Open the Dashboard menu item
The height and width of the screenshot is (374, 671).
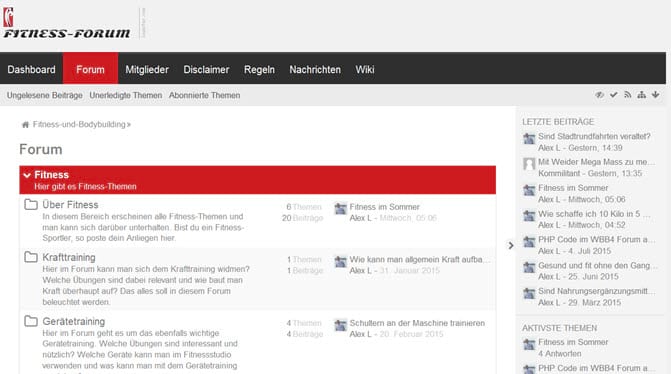coord(31,69)
